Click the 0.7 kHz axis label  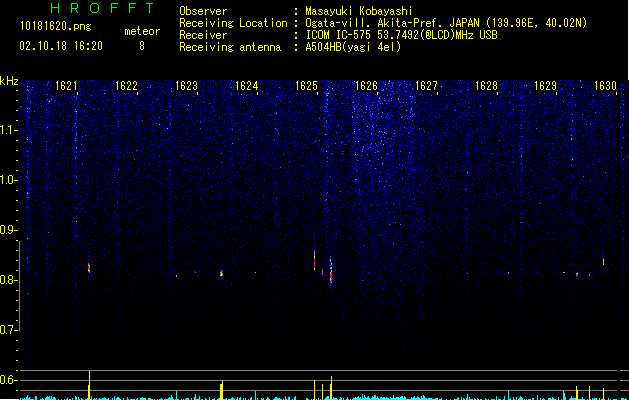pyautogui.click(x=8, y=330)
